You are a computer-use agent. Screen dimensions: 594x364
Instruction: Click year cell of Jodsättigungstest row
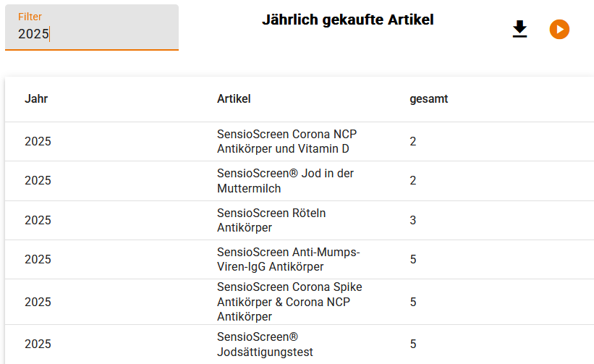38,344
